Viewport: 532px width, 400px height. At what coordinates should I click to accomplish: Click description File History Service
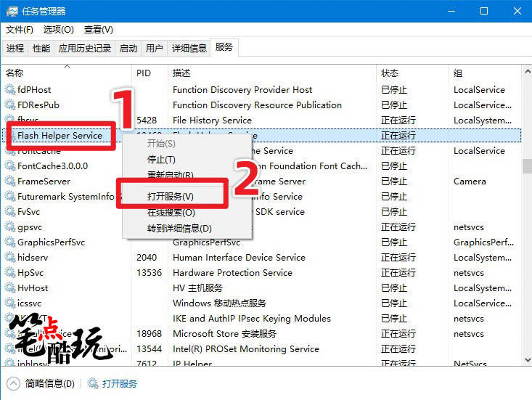click(x=213, y=120)
